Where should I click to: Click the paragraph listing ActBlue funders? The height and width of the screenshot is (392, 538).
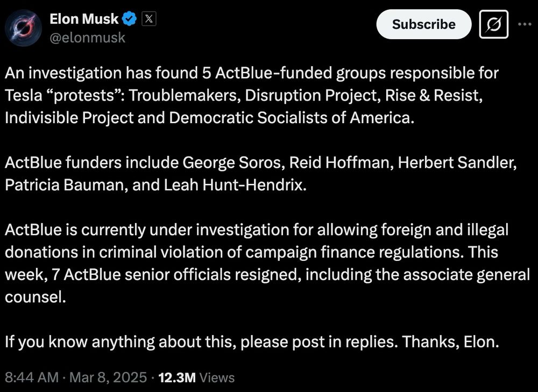tap(260, 174)
